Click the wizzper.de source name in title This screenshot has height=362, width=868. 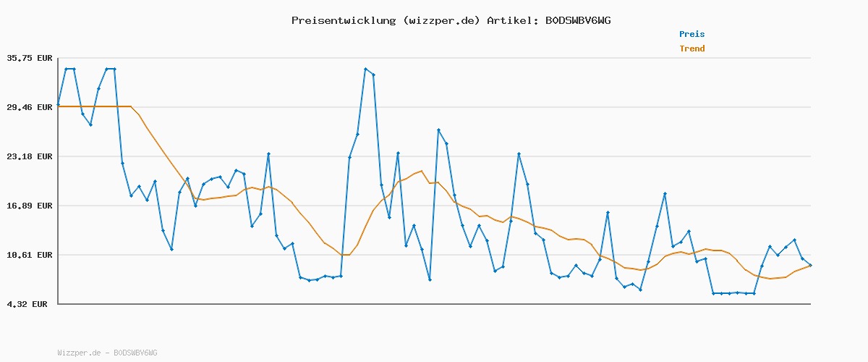coord(440,20)
